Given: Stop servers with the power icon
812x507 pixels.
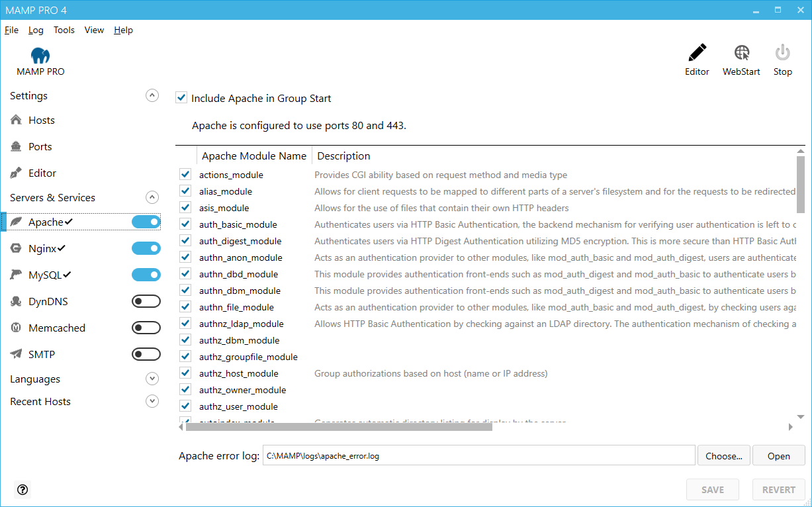Looking at the screenshot, I should click(783, 53).
